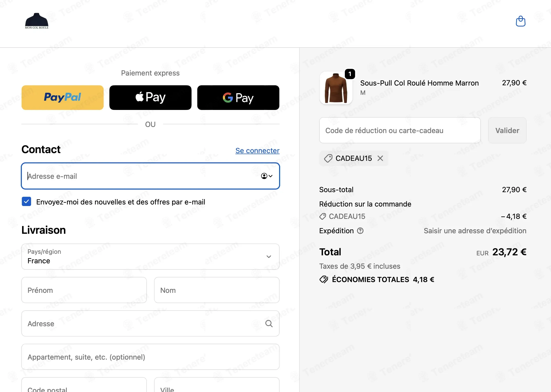The height and width of the screenshot is (392, 551).
Task: Click the Saisir une adresse d'expédition text
Action: pos(475,231)
